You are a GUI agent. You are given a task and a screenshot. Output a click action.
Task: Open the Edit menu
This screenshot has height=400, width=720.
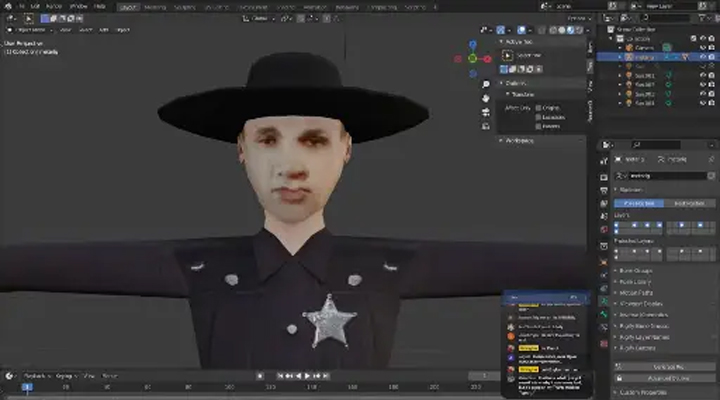coord(35,6)
